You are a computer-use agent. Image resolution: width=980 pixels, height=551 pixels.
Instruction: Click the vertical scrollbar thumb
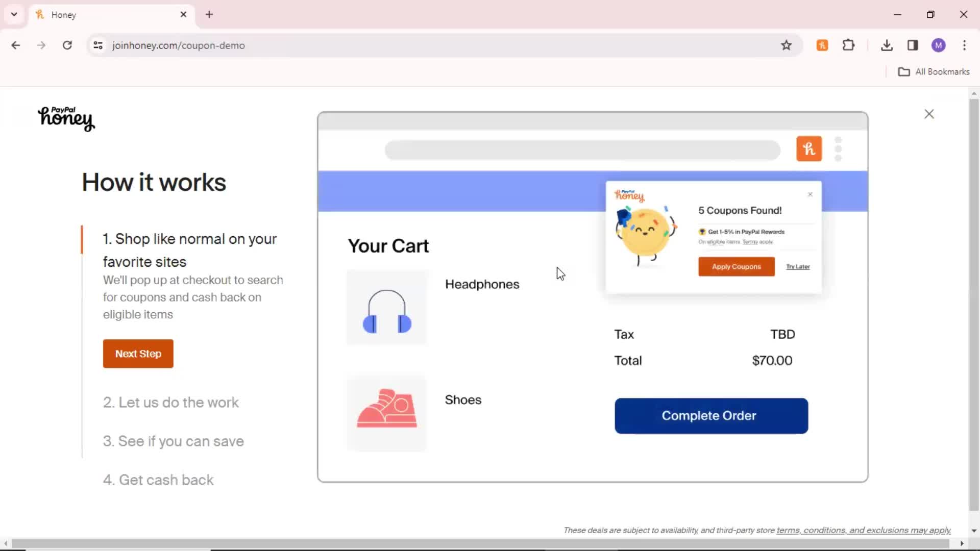coord(974,304)
